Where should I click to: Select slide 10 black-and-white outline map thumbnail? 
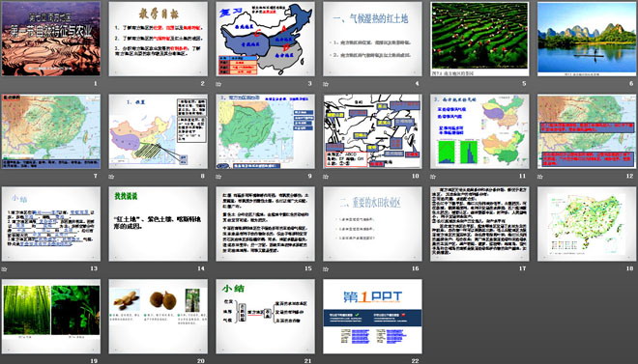(x=373, y=131)
